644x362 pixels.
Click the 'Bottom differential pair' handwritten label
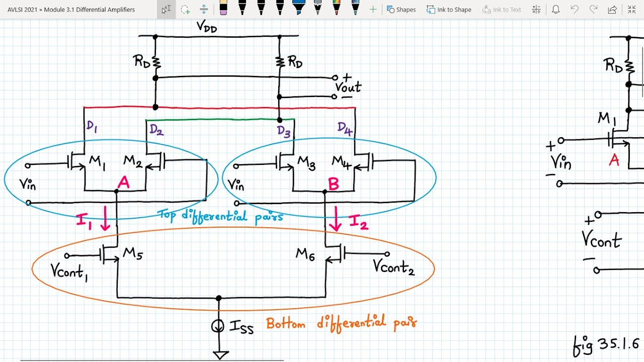[x=342, y=323]
